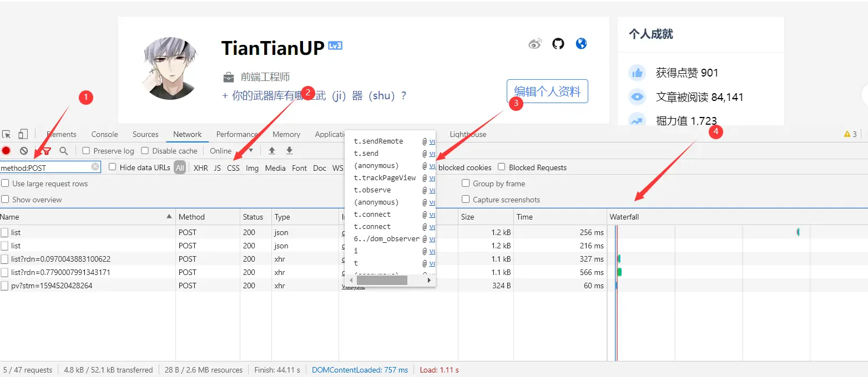Viewport: 868px width, 377px height.
Task: Filter requests by XHR
Action: [x=201, y=168]
